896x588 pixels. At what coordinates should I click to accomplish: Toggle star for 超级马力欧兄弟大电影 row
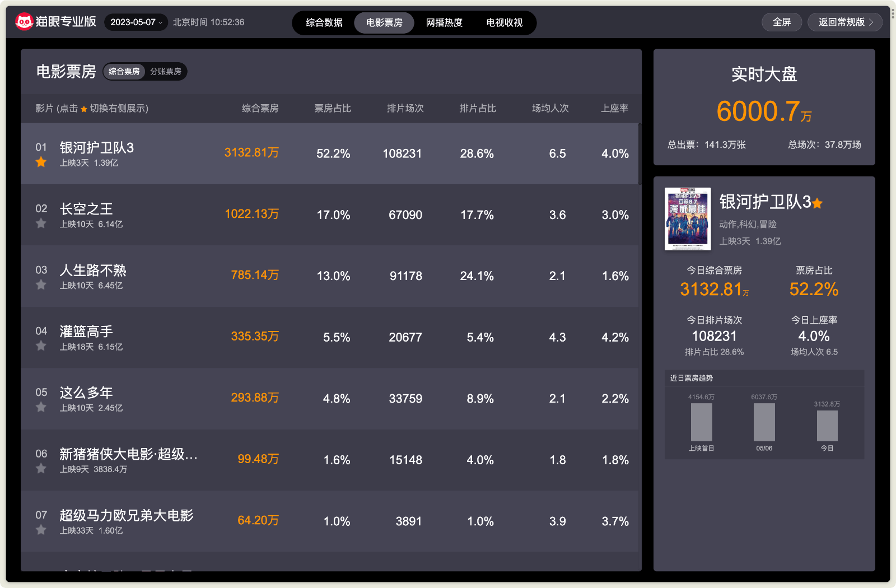41,530
